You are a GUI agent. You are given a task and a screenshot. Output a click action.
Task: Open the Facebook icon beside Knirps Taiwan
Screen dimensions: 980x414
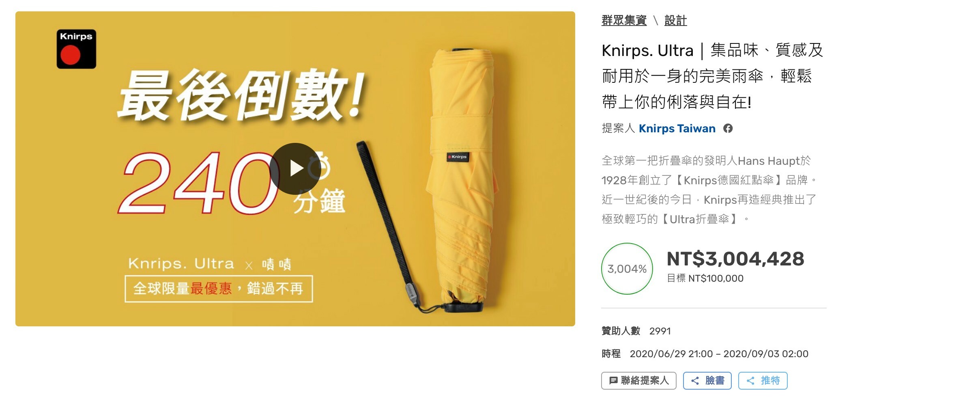coord(728,128)
